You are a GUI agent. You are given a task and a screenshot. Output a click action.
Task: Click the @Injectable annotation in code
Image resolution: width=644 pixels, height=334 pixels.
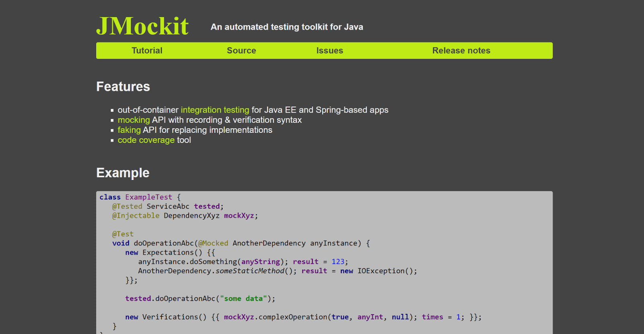click(136, 216)
